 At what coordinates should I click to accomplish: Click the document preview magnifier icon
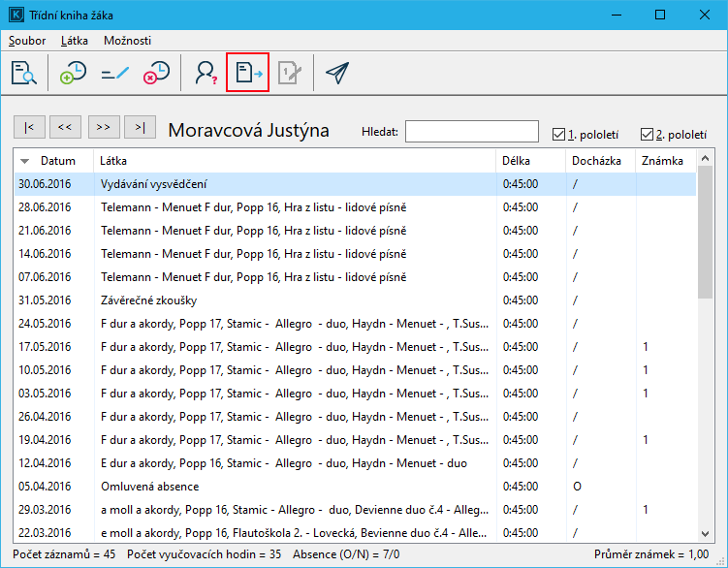(x=24, y=74)
